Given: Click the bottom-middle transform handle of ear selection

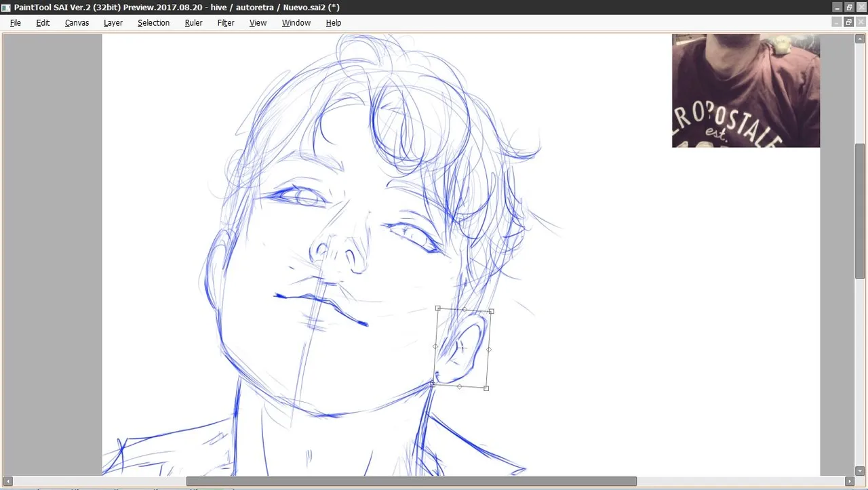Looking at the screenshot, I should pos(460,386).
